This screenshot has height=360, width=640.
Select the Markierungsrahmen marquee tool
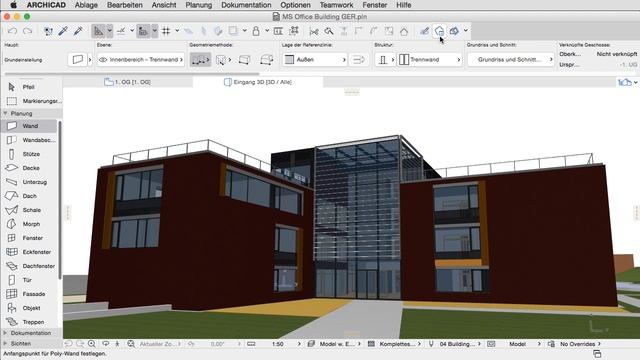31,101
